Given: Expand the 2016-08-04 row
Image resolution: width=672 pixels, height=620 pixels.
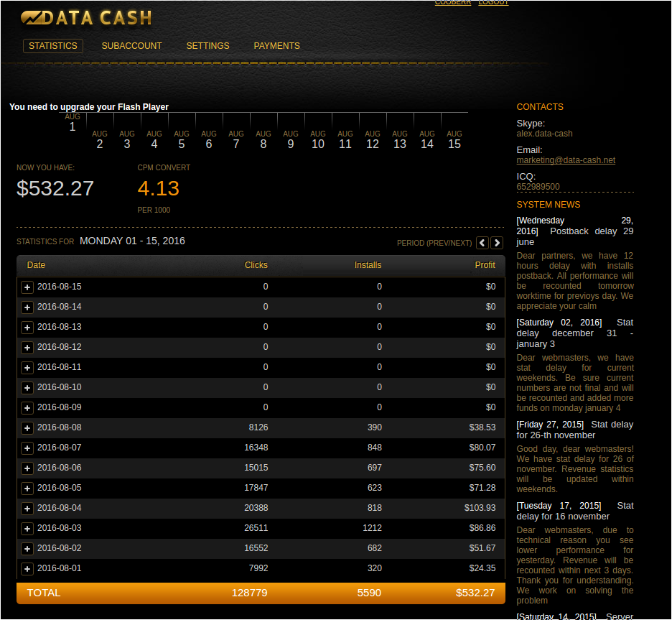Looking at the screenshot, I should pos(27,509).
